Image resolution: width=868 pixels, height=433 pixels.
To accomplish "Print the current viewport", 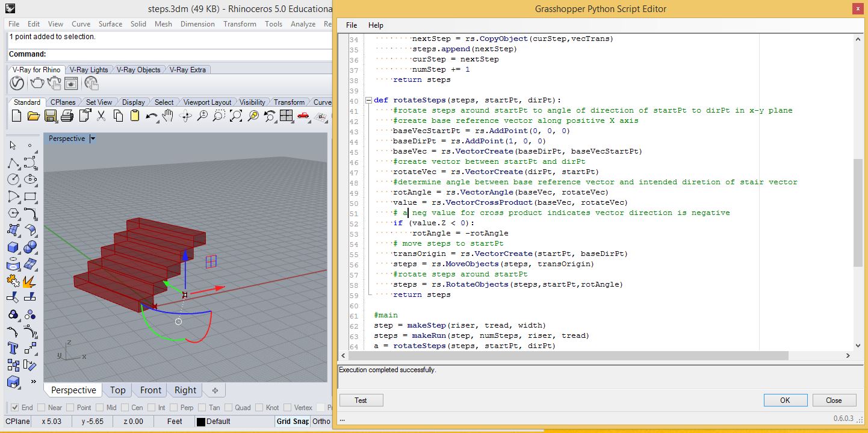I will click(67, 116).
